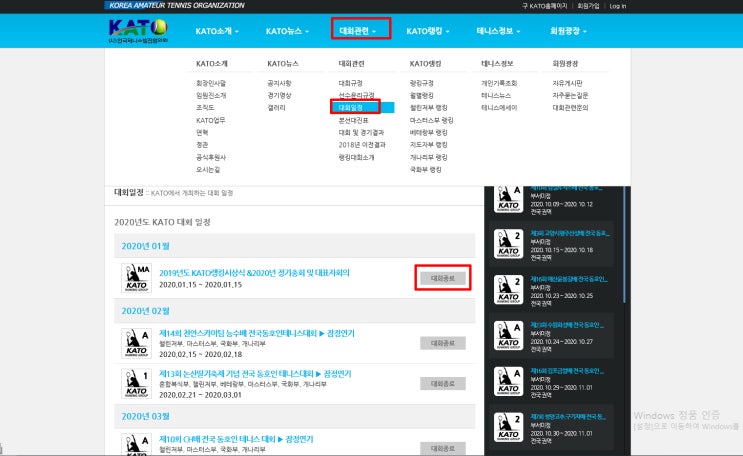This screenshot has width=743, height=456.
Task: Open the 제13회 tournament title link in 02월
Action: tap(255, 374)
